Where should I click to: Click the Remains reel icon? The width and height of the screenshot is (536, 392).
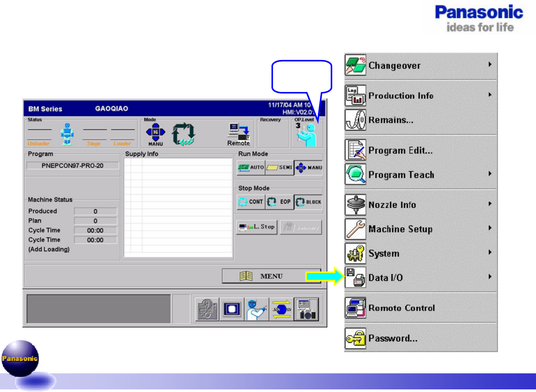[x=355, y=120]
